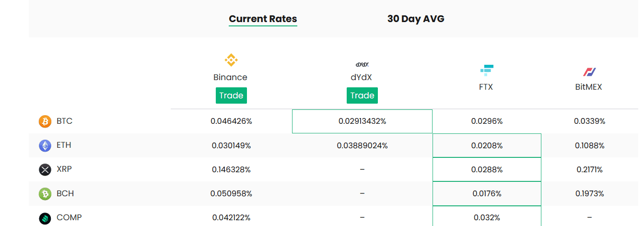Viewport: 644px width, 226px height.
Task: Click the BTC Binance rate 0.046426%
Action: click(x=231, y=121)
